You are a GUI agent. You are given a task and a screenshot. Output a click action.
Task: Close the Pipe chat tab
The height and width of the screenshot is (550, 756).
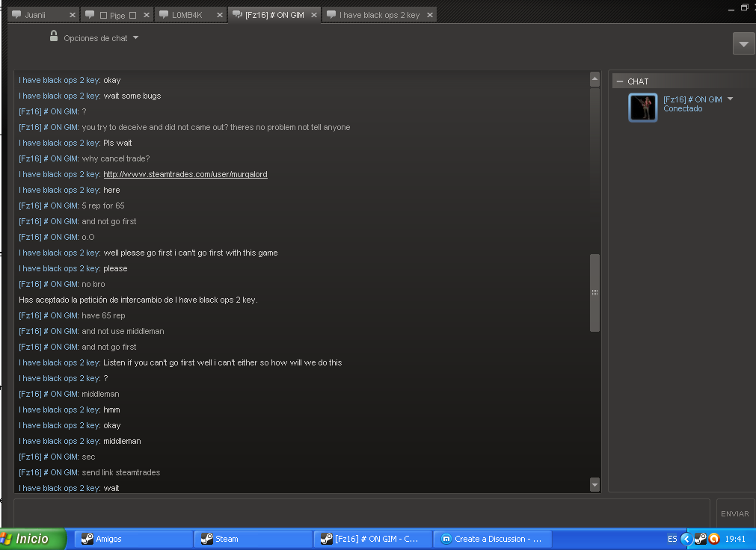[x=146, y=15]
